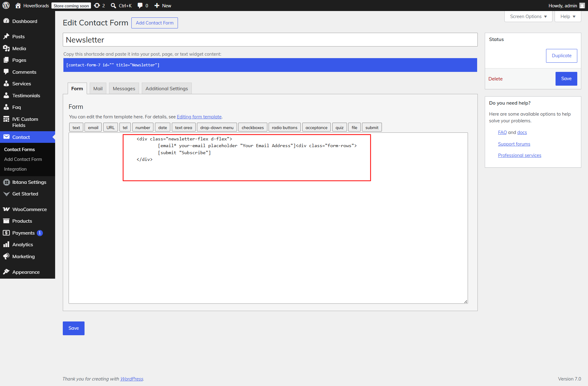Click the admin avatar icon
Image resolution: width=588 pixels, height=386 pixels.
(582, 6)
